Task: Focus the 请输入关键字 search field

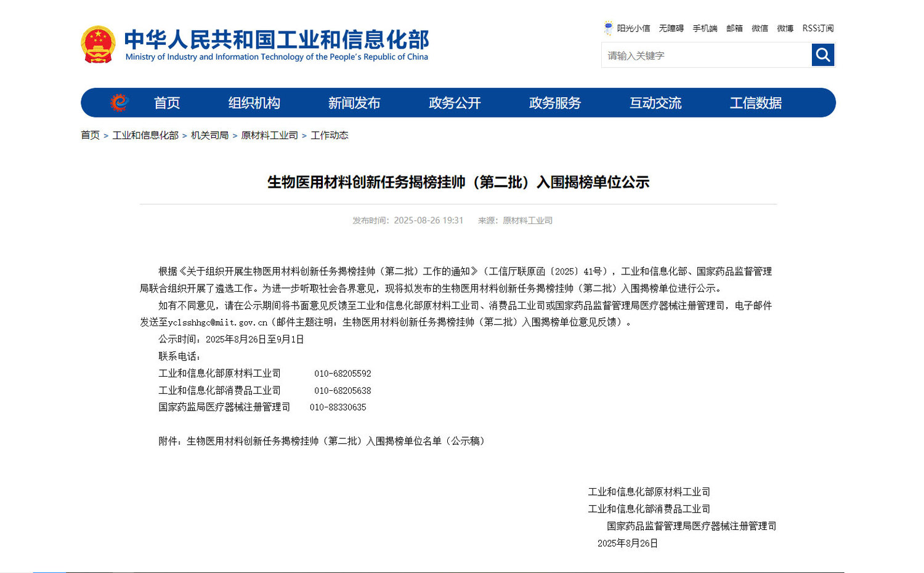Action: click(x=707, y=55)
